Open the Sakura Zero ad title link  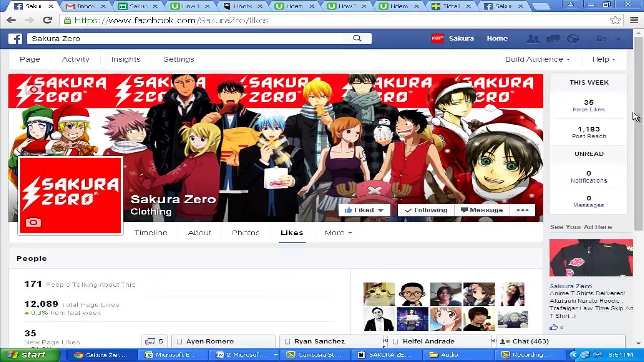point(571,286)
